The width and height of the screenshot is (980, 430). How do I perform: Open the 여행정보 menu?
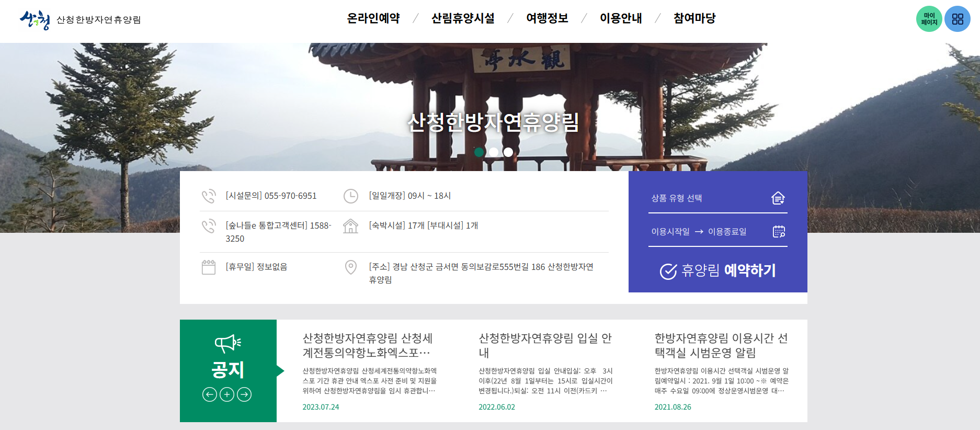click(x=547, y=18)
